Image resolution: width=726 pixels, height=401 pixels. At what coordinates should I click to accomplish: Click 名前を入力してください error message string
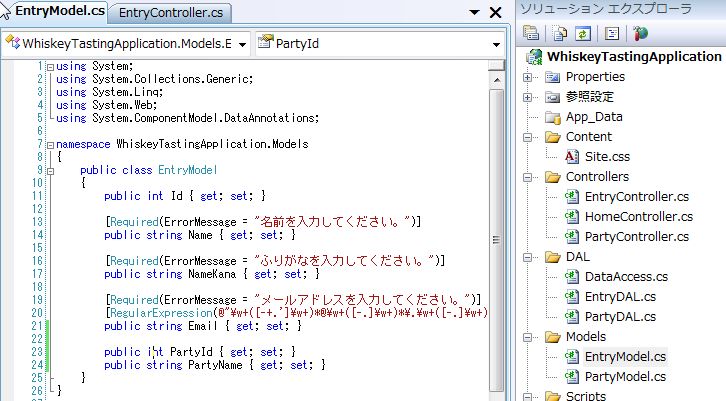[332, 222]
